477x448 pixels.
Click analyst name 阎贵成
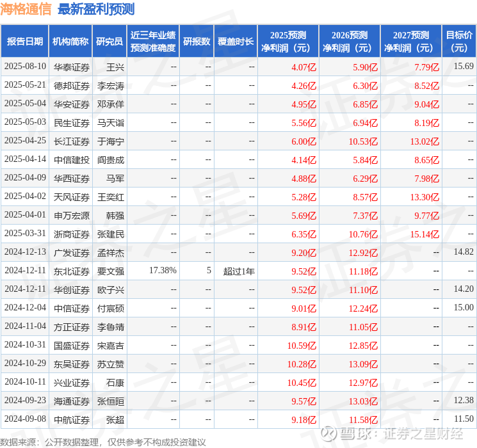[111, 160]
